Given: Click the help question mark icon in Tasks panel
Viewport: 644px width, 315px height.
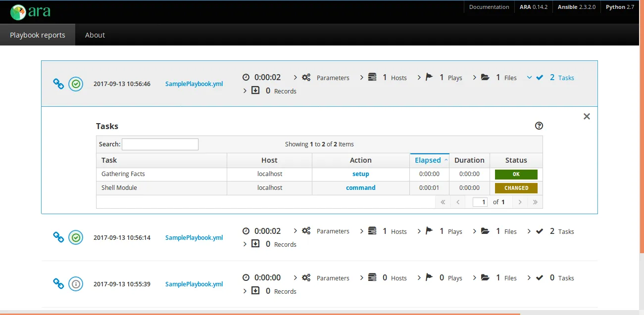Looking at the screenshot, I should (539, 126).
